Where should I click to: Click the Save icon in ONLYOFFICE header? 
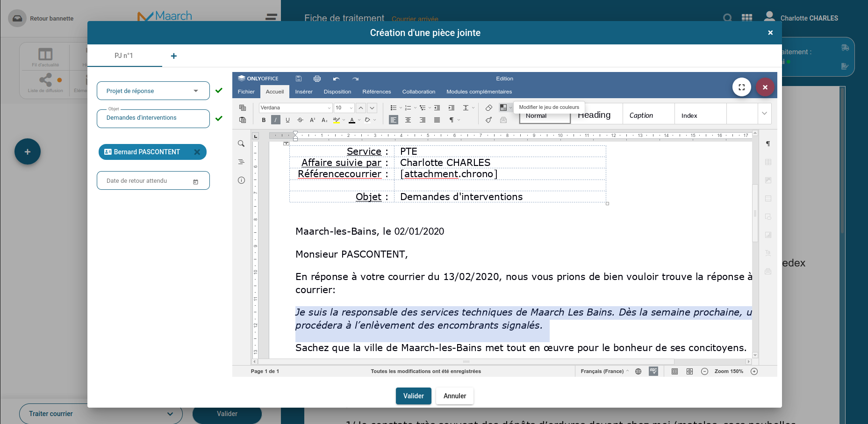point(299,79)
